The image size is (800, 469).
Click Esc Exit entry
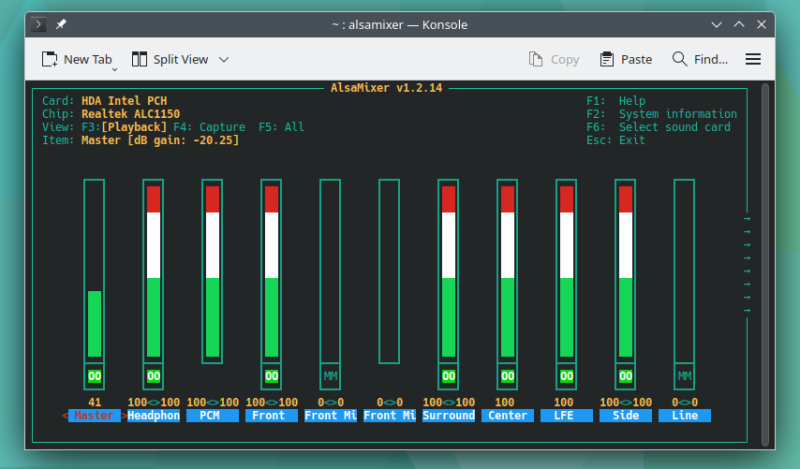pos(616,140)
